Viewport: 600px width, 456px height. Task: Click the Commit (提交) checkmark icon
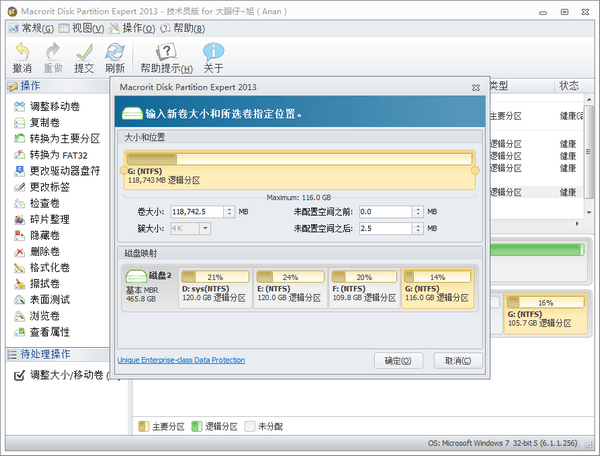coord(84,58)
